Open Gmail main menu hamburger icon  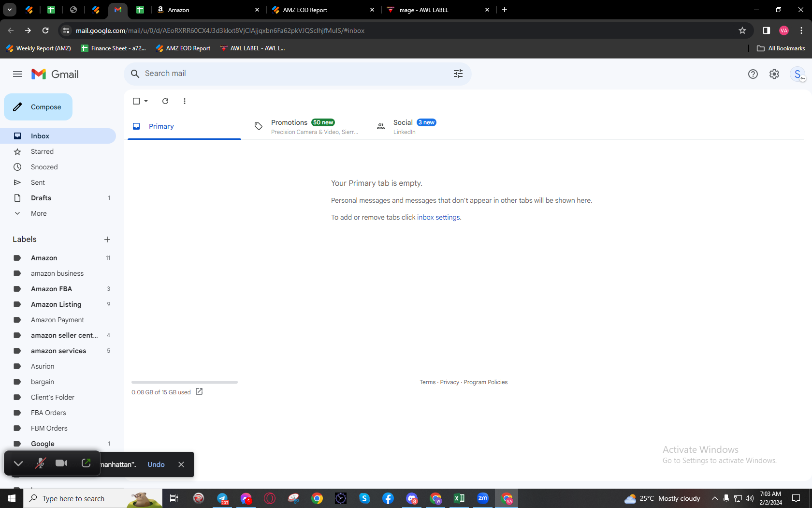pyautogui.click(x=17, y=74)
